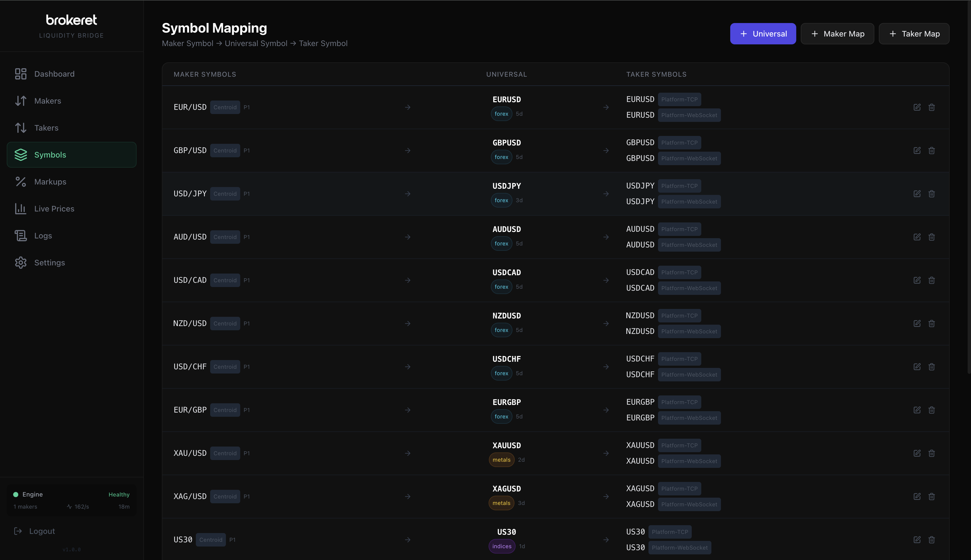Screen dimensions: 971x560
Task: Delete the GBP/USD mapping
Action: [932, 150]
